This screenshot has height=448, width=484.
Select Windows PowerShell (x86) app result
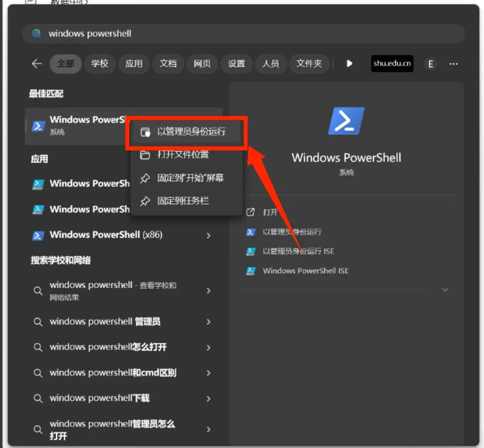(x=124, y=235)
